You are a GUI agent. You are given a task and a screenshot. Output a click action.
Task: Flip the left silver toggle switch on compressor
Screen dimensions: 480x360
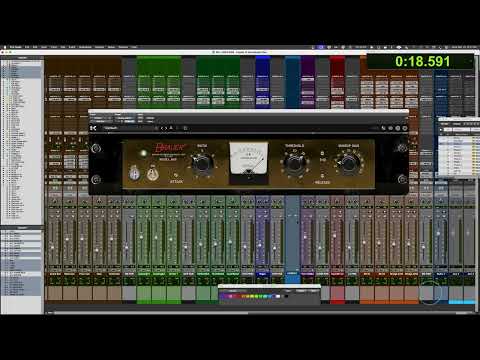[134, 173]
